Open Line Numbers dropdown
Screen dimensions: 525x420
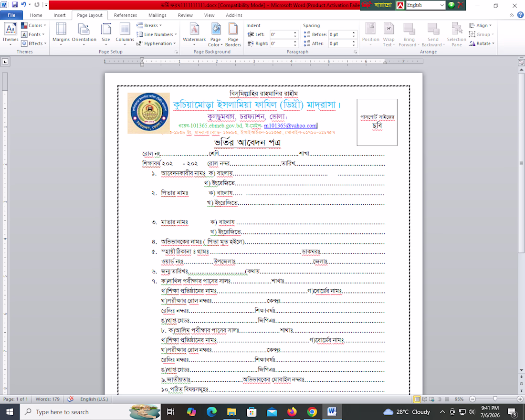[157, 34]
